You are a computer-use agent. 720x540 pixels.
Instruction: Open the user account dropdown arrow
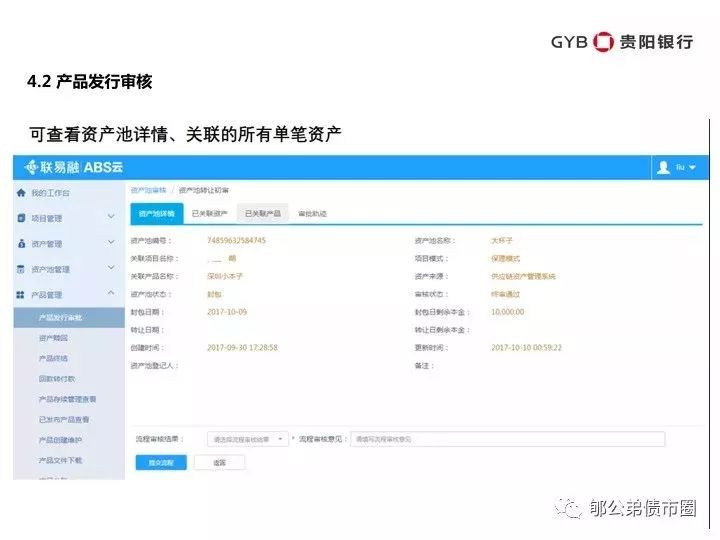[692, 168]
